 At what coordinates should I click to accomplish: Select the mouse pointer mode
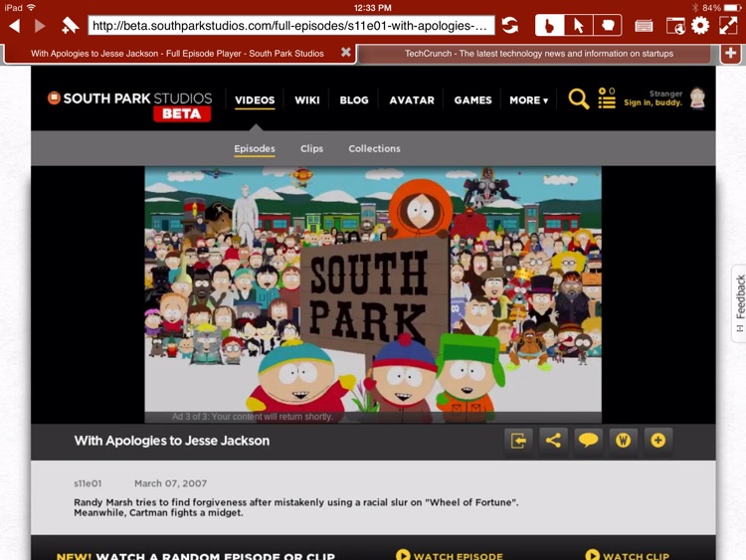[579, 25]
